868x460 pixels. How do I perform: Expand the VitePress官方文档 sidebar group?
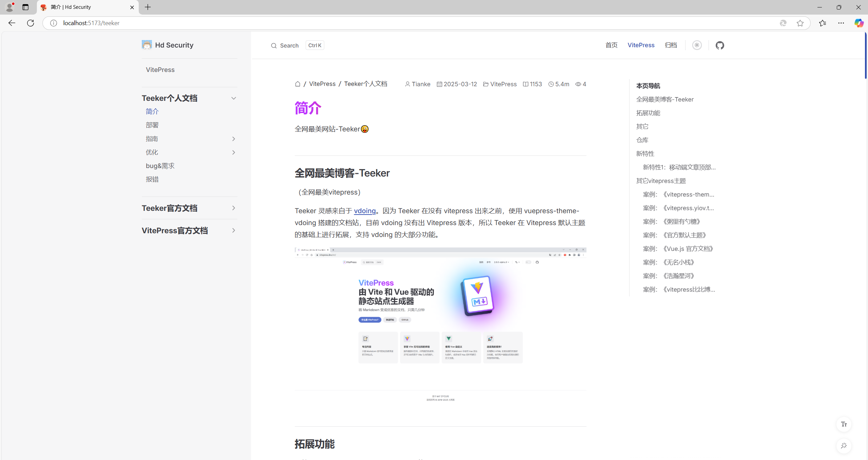pyautogui.click(x=233, y=230)
